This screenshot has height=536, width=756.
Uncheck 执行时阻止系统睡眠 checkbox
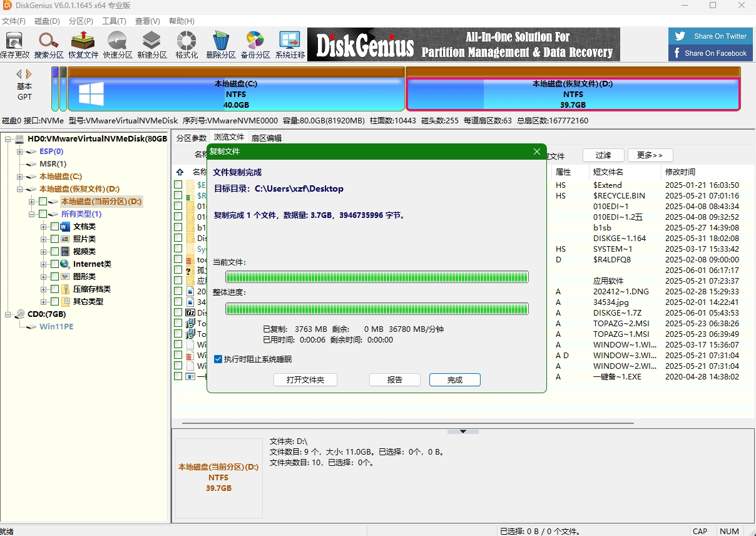218,359
